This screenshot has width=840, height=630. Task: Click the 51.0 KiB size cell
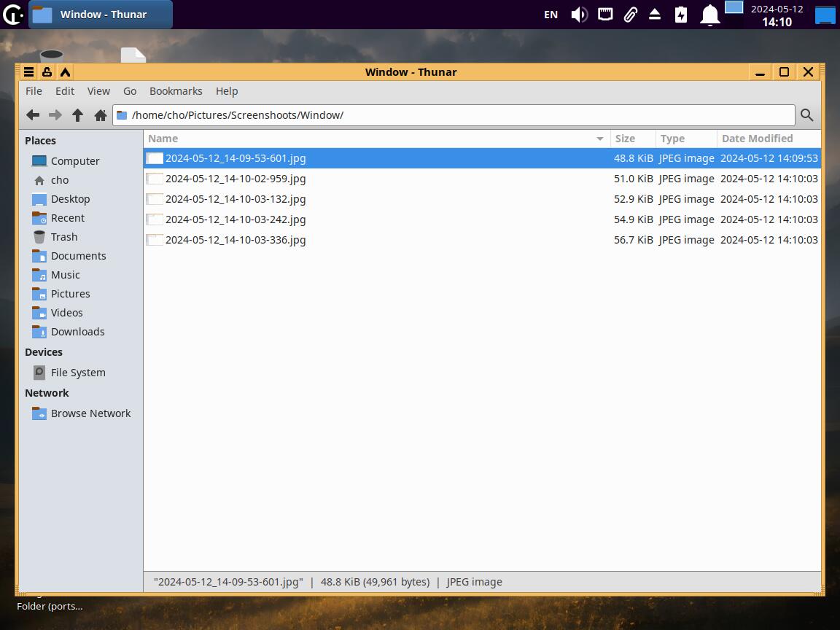point(633,179)
